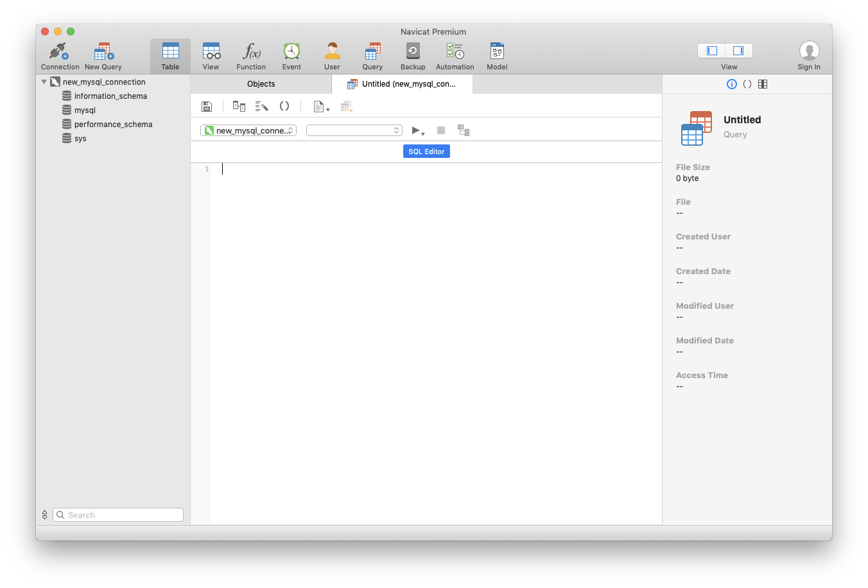Click the "0 byte" File Size value
Screen dimensions: 868x588
(687, 178)
